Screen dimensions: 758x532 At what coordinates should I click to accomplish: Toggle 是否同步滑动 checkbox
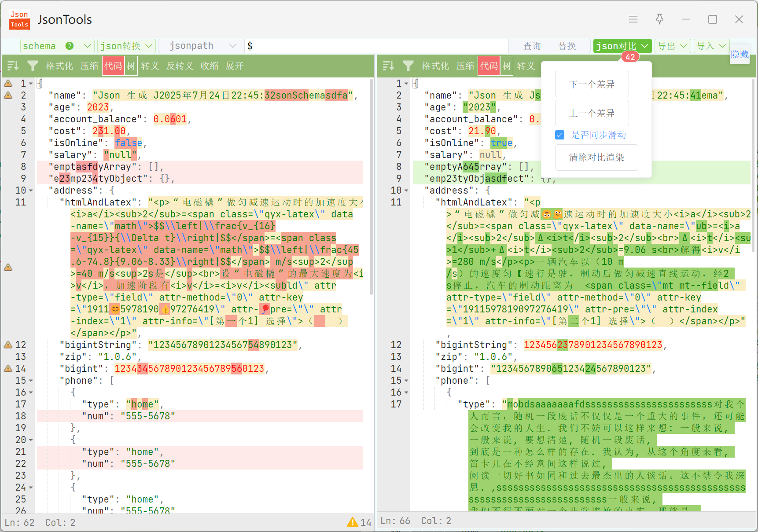[559, 135]
